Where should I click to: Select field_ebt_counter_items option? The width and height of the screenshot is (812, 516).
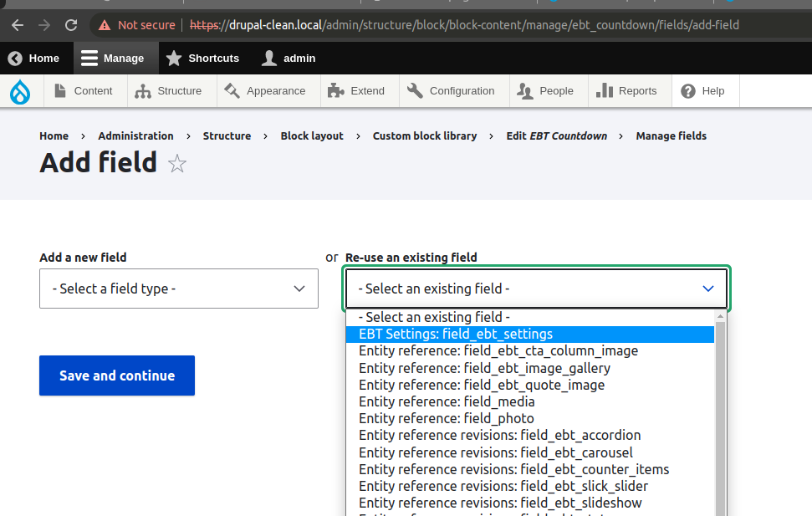pos(530,469)
